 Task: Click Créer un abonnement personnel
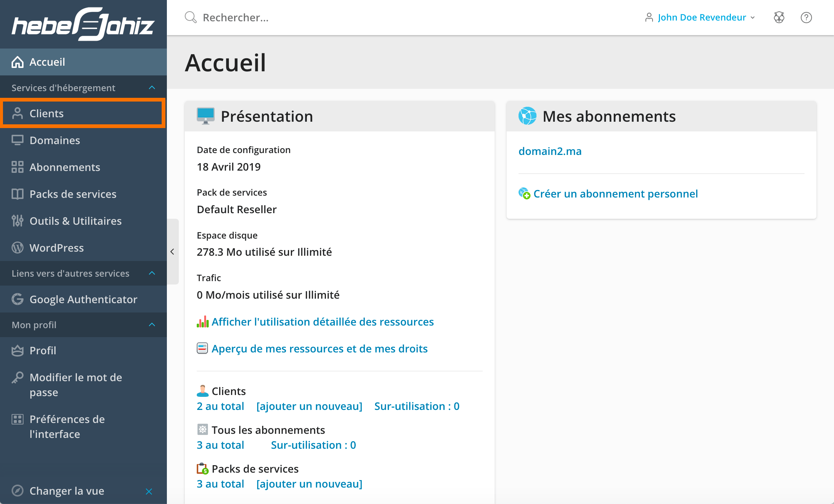point(616,194)
